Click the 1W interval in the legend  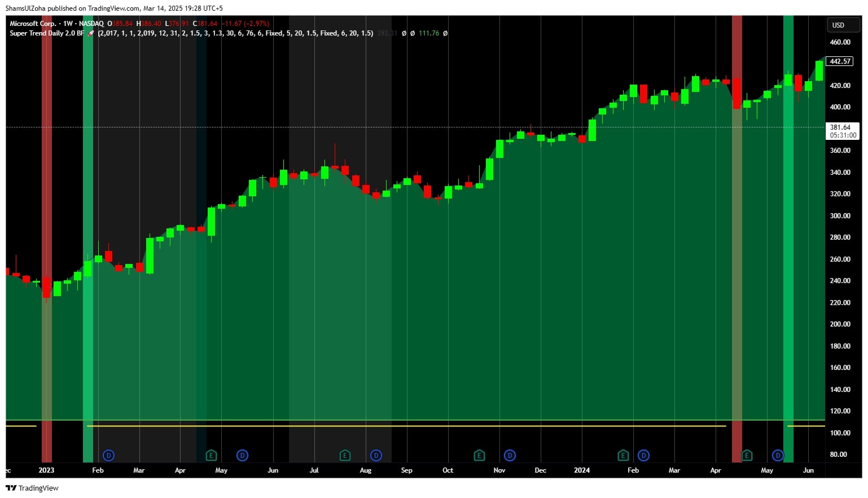(x=68, y=24)
